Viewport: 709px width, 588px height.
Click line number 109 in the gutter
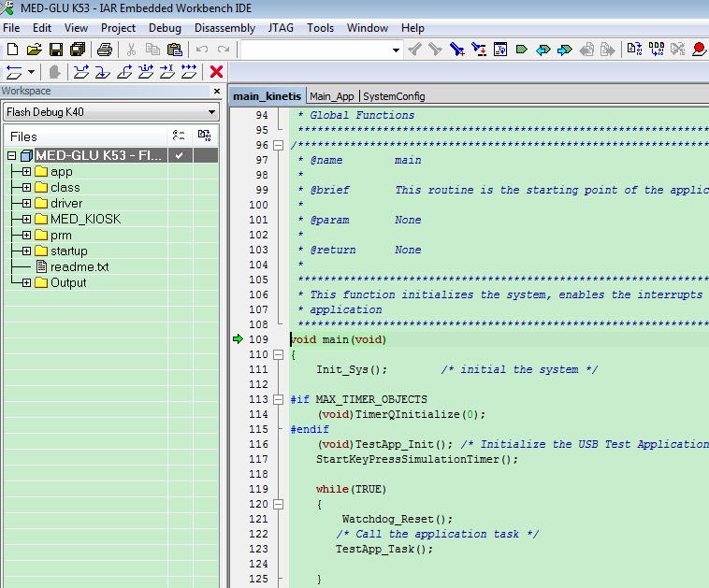click(x=259, y=339)
